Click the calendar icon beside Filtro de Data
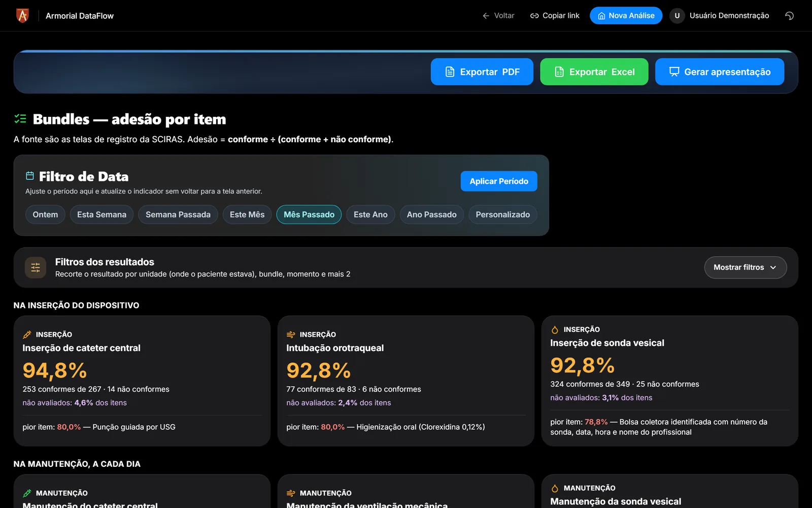Image resolution: width=812 pixels, height=508 pixels. point(30,176)
